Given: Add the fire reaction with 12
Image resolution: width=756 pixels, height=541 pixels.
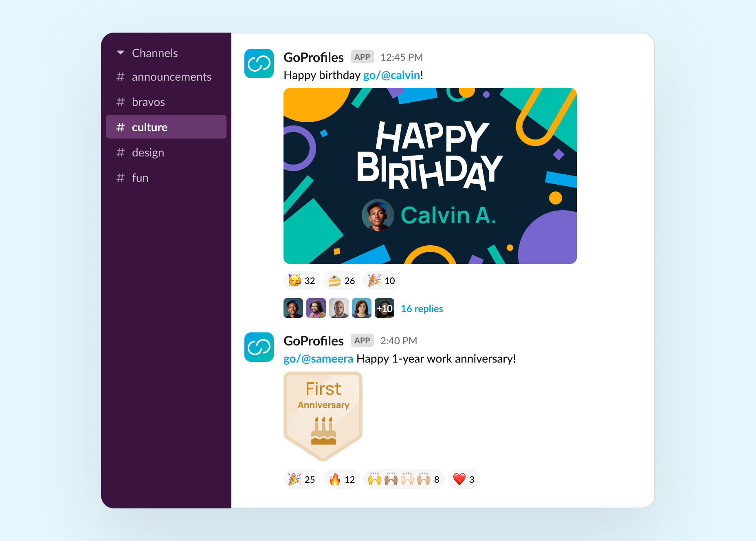Looking at the screenshot, I should [342, 479].
